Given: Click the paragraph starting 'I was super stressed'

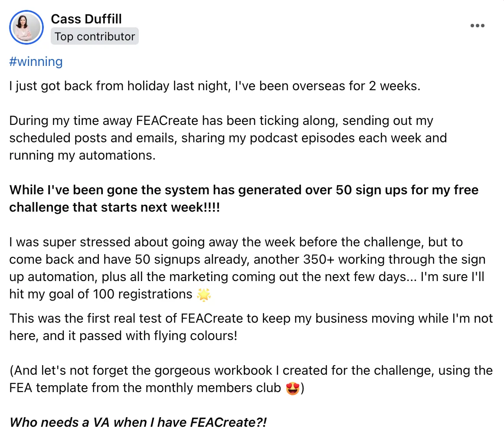Looking at the screenshot, I should pos(247,268).
